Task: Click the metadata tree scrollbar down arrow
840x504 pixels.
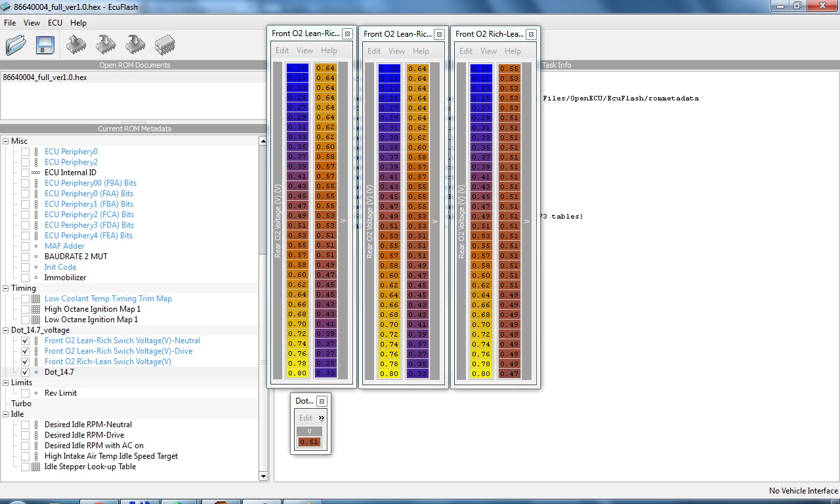Action: (263, 476)
